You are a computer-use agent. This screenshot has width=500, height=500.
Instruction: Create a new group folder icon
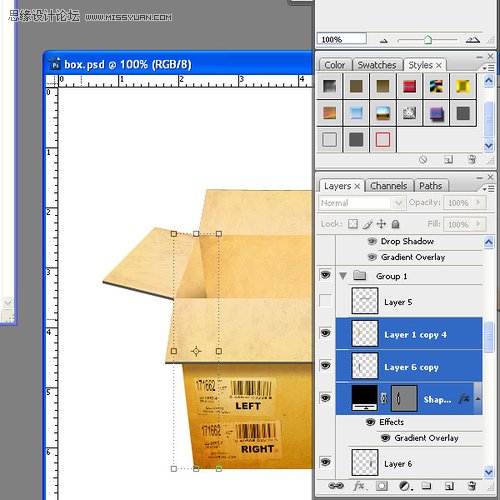tap(426, 486)
